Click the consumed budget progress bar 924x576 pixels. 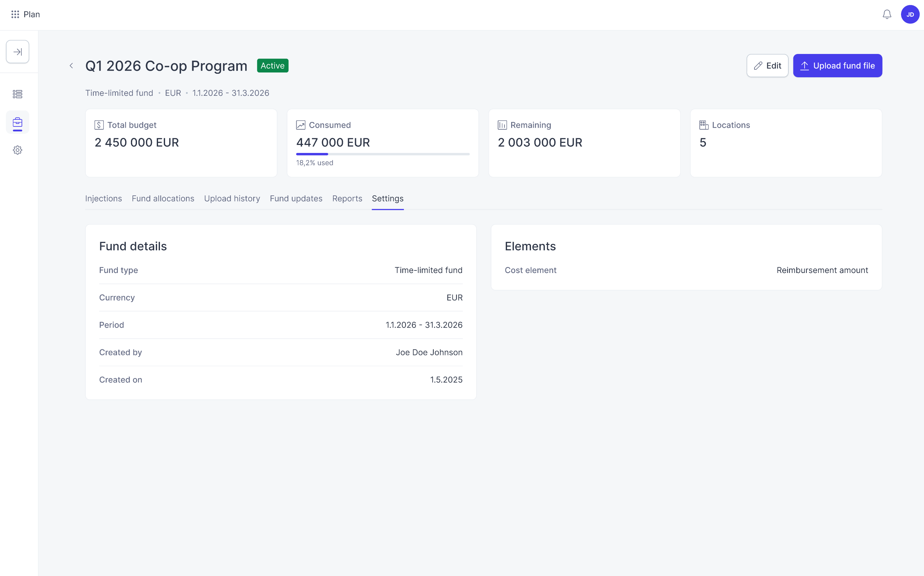(x=382, y=154)
